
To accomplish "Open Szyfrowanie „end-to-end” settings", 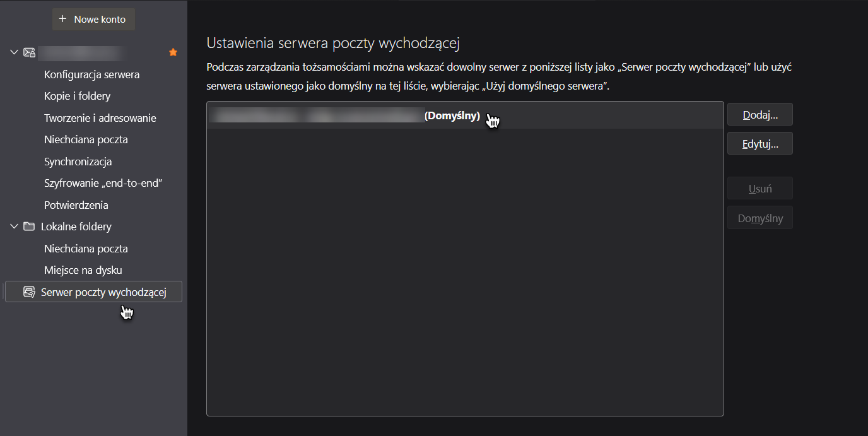I will [x=103, y=183].
